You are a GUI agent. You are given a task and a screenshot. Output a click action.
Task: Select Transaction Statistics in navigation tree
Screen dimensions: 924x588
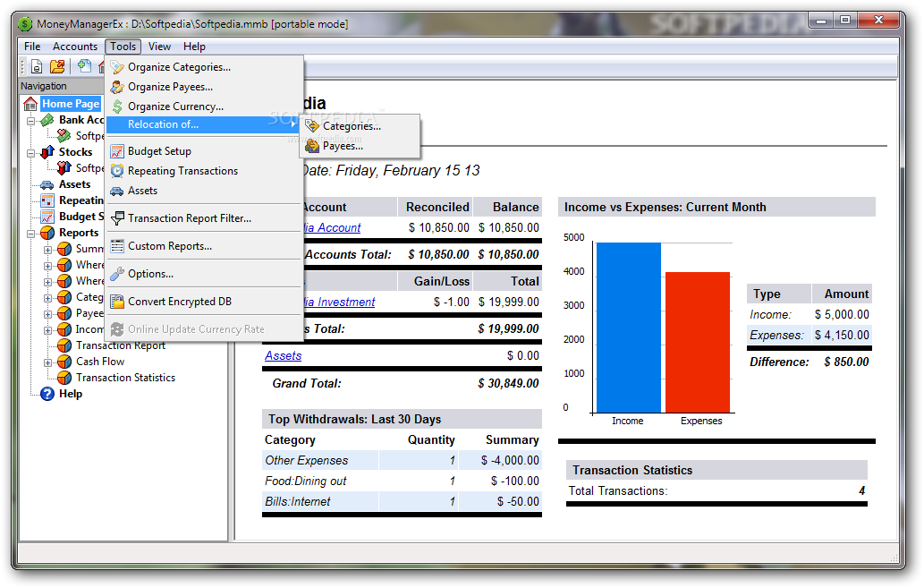click(125, 378)
